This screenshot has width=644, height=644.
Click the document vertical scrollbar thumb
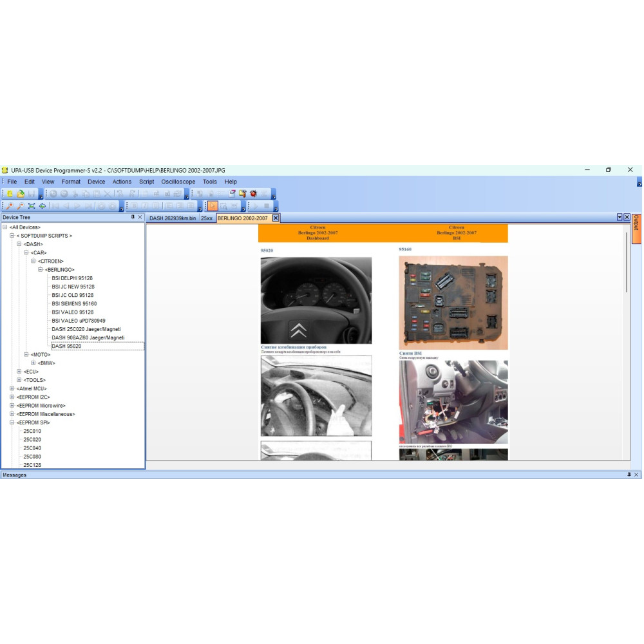click(x=627, y=262)
